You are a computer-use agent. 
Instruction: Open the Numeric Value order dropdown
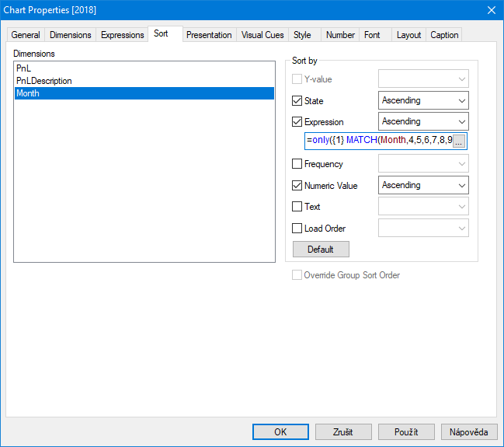(423, 185)
